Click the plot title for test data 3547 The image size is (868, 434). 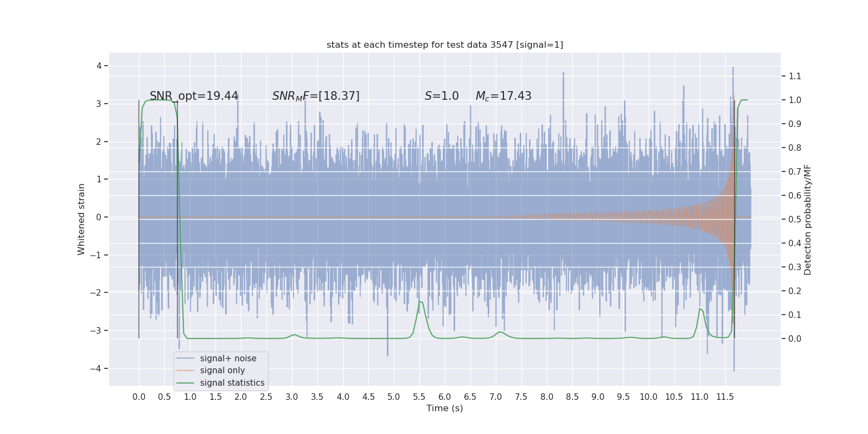click(445, 44)
